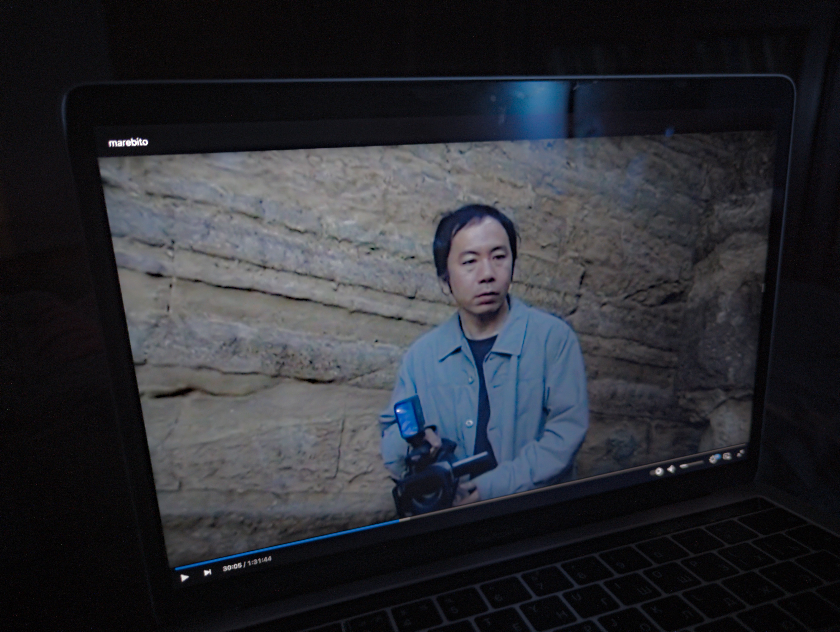
Task: Click the stone wall area to resume playback
Action: pyautogui.click(x=266, y=304)
